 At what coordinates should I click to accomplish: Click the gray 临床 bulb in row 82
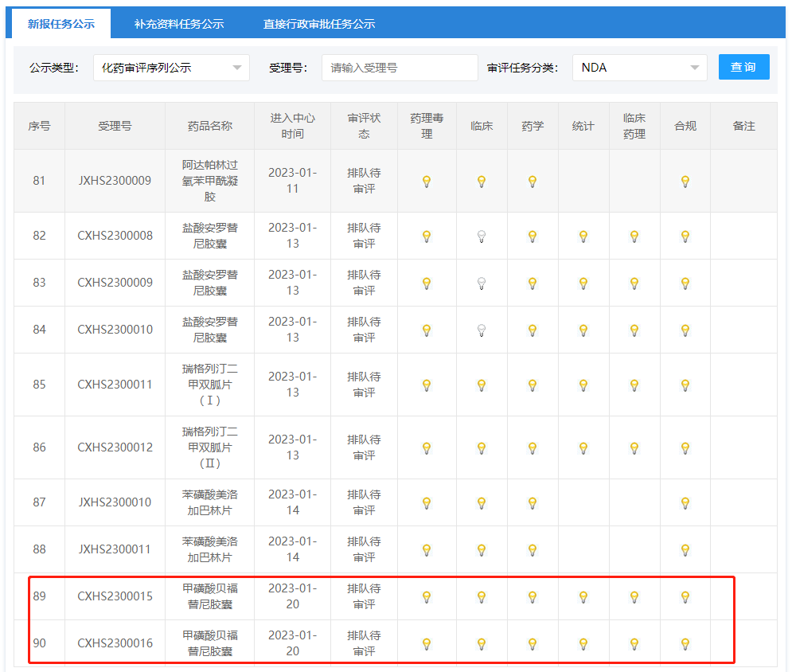[x=482, y=236]
